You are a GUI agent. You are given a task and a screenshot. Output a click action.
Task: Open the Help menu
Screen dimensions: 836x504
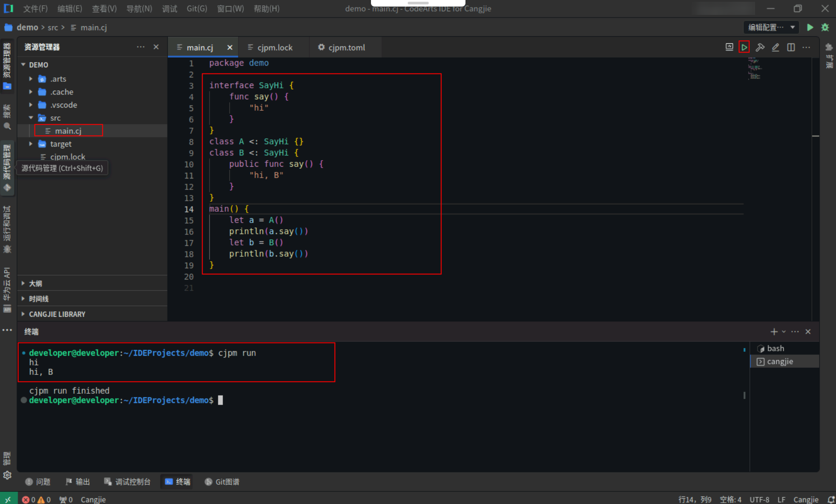click(266, 9)
